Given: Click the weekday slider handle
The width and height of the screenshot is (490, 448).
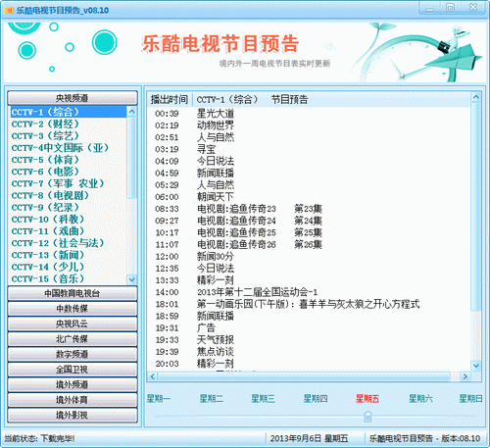Looking at the screenshot, I should pyautogui.click(x=367, y=417).
